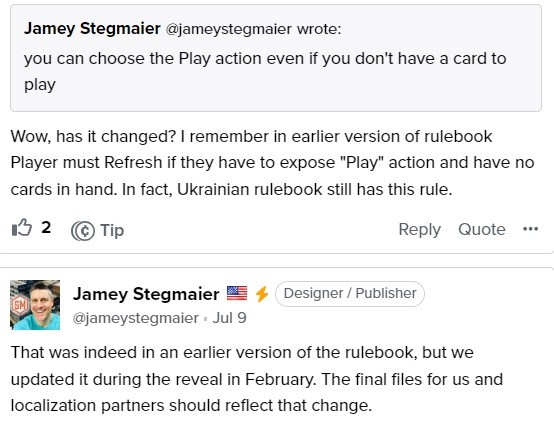View the like count of 2

tap(46, 227)
